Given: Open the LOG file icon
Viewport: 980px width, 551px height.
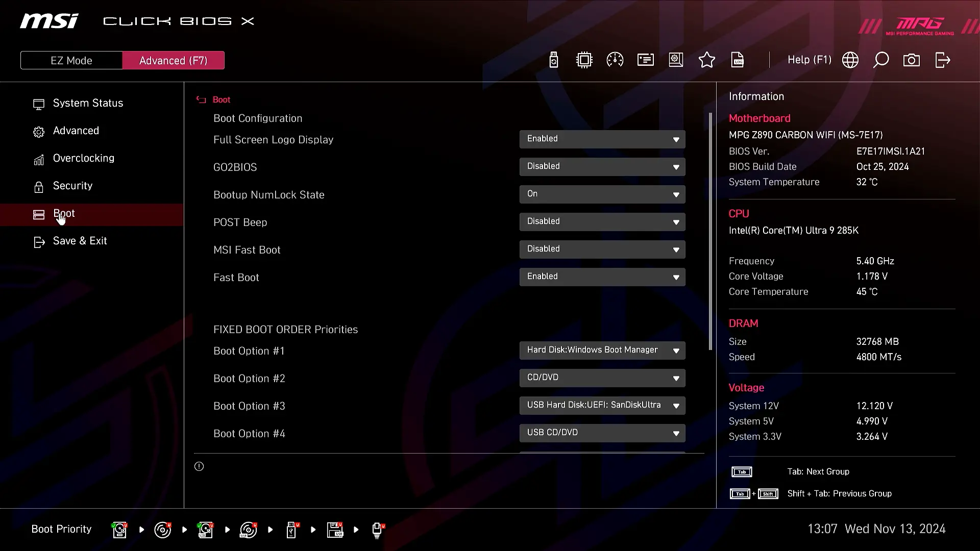Looking at the screenshot, I should coord(738,60).
